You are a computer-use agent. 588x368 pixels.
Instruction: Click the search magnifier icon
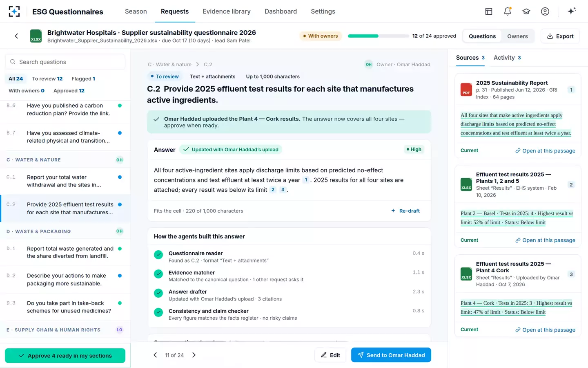pyautogui.click(x=13, y=62)
